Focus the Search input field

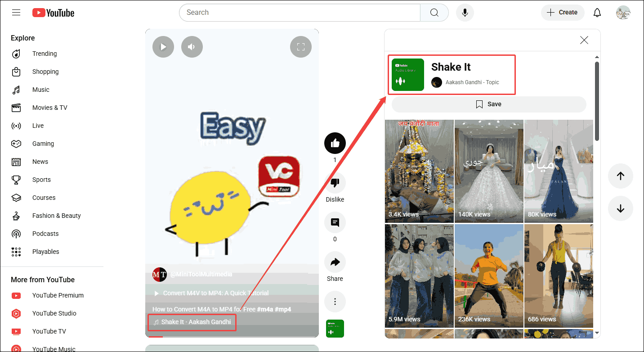[300, 13]
